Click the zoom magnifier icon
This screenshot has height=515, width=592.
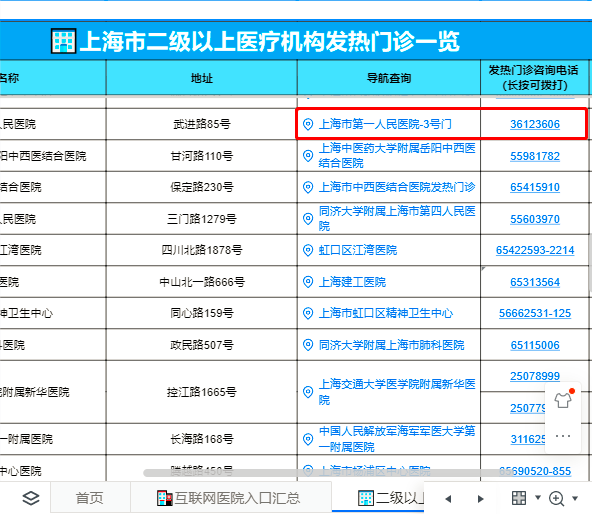(557, 498)
